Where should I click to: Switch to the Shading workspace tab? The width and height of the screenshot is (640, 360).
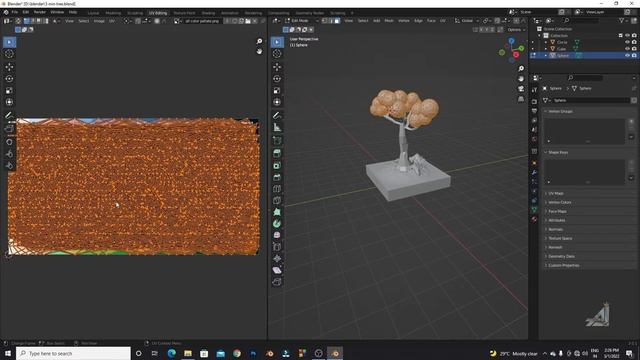208,13
